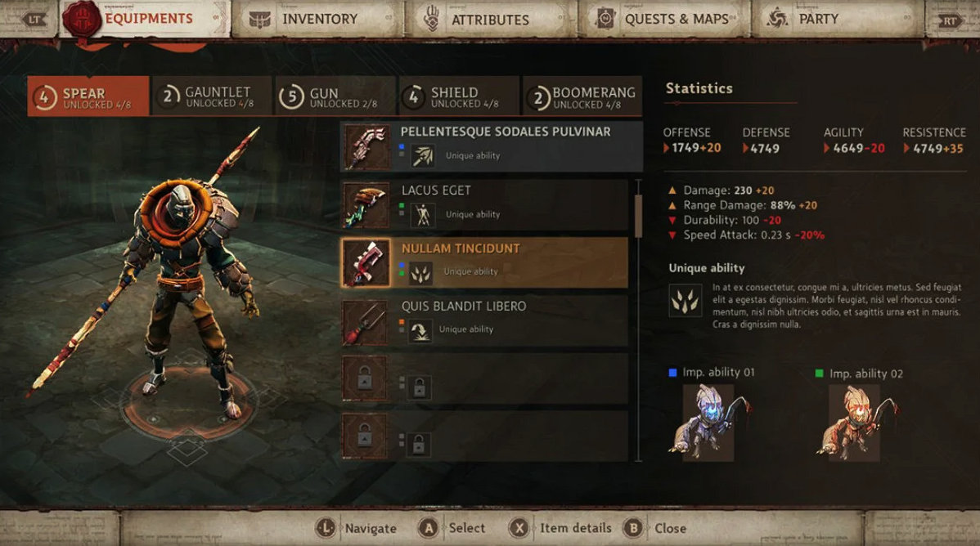Screen dimensions: 980x546
Task: Click the Imp. ability 02 creature thumbnail
Action: coord(854,423)
